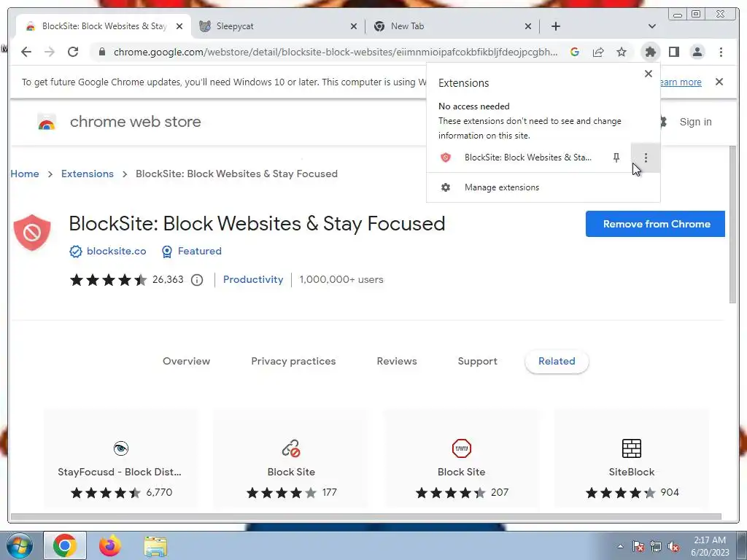
Task: Close the Sleepycat tab
Action: pos(354,26)
